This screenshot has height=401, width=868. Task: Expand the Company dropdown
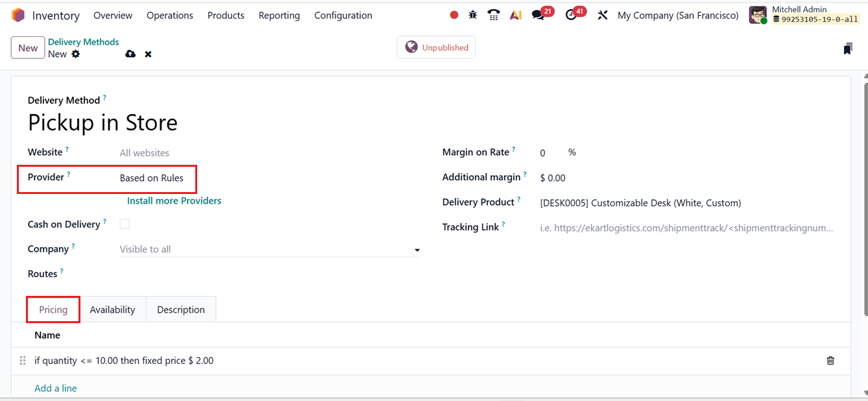click(416, 250)
